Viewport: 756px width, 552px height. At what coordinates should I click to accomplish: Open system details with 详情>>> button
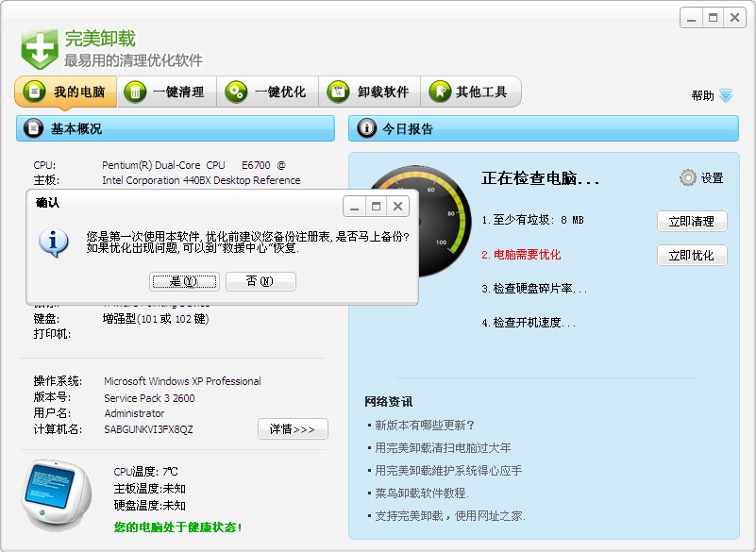pyautogui.click(x=293, y=428)
